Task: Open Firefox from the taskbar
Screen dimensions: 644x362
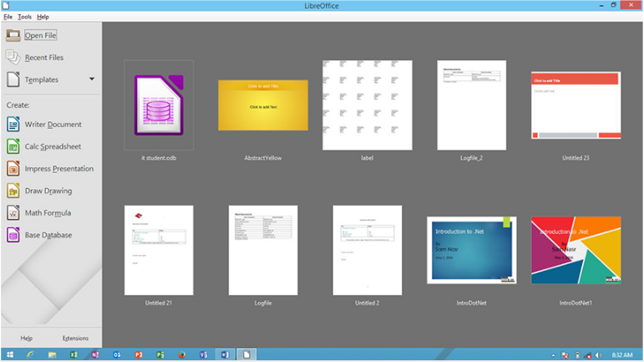Action: (x=181, y=354)
